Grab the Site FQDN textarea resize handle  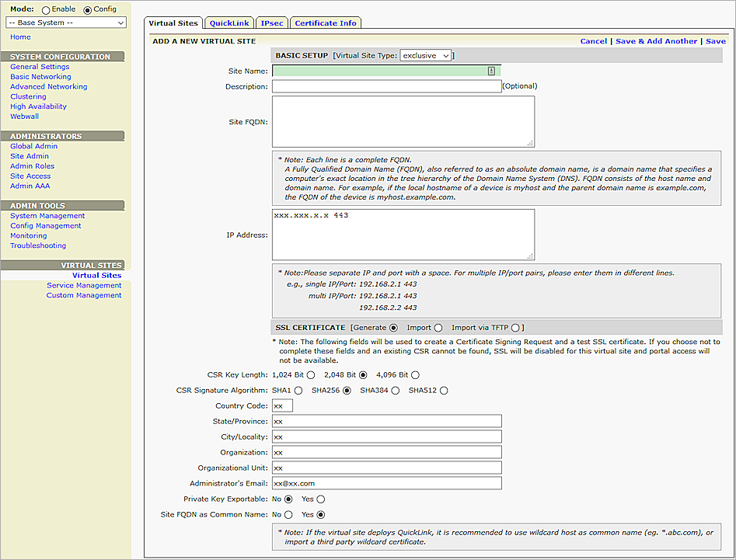(x=530, y=143)
